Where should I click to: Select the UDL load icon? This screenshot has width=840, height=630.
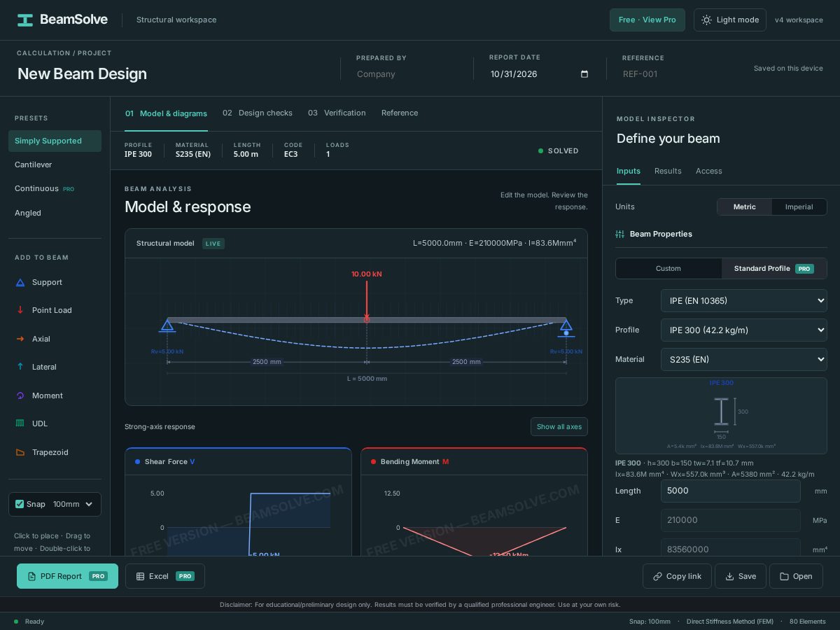[x=20, y=423]
